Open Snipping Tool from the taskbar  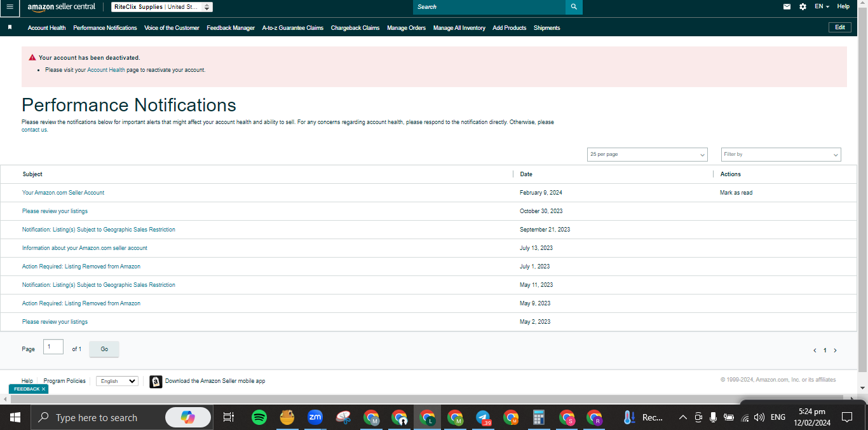(343, 417)
